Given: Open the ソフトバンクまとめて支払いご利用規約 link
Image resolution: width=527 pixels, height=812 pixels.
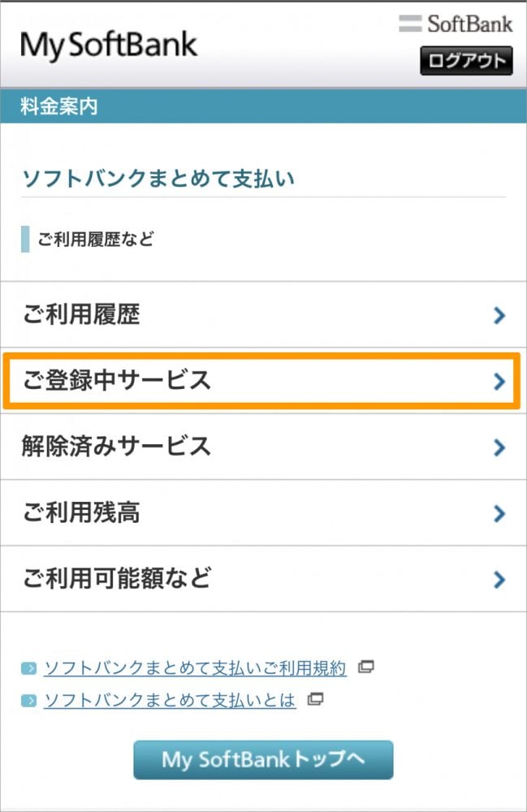Looking at the screenshot, I should (195, 668).
